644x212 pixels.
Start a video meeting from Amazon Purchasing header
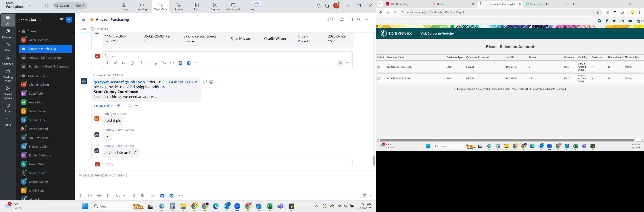pos(342,19)
